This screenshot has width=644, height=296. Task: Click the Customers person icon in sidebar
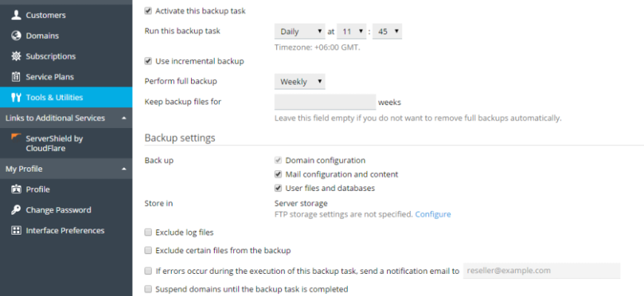click(x=16, y=15)
